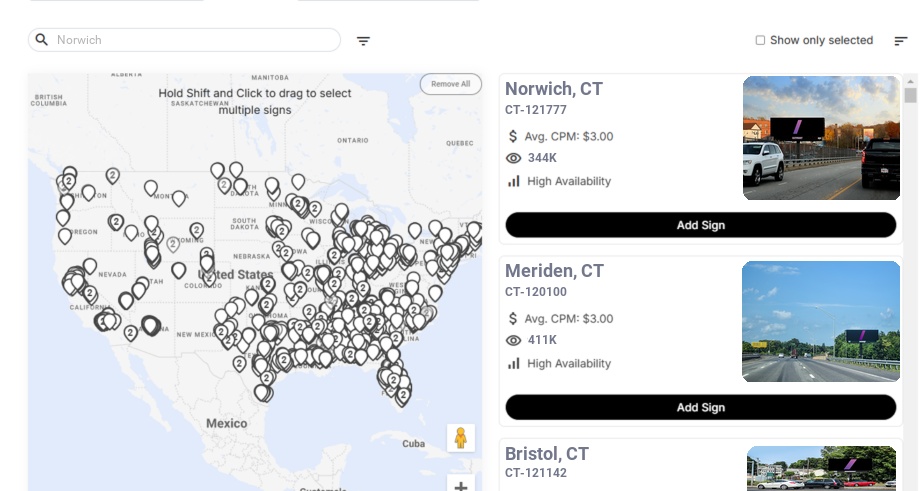920x491 pixels.
Task: Toggle the Show only selected checkbox
Action: click(760, 41)
